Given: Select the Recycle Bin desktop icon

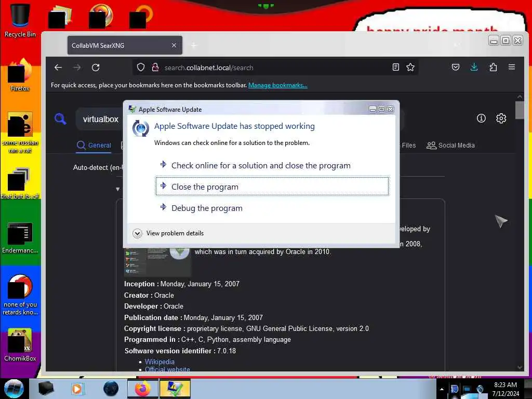Looking at the screenshot, I should tap(20, 20).
